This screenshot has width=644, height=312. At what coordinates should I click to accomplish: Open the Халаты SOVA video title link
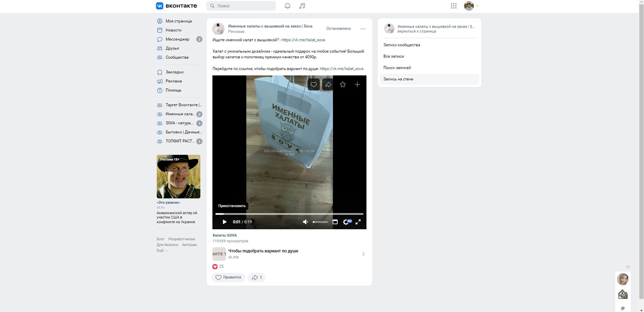225,235
